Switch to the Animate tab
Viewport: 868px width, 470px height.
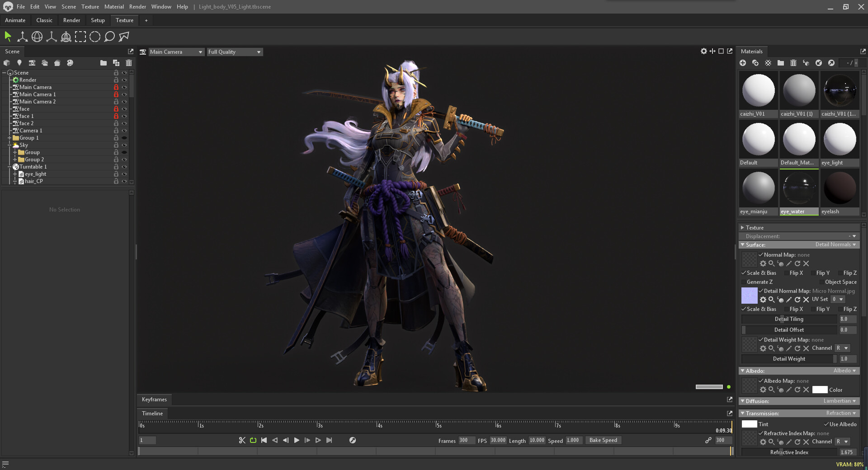pyautogui.click(x=15, y=20)
